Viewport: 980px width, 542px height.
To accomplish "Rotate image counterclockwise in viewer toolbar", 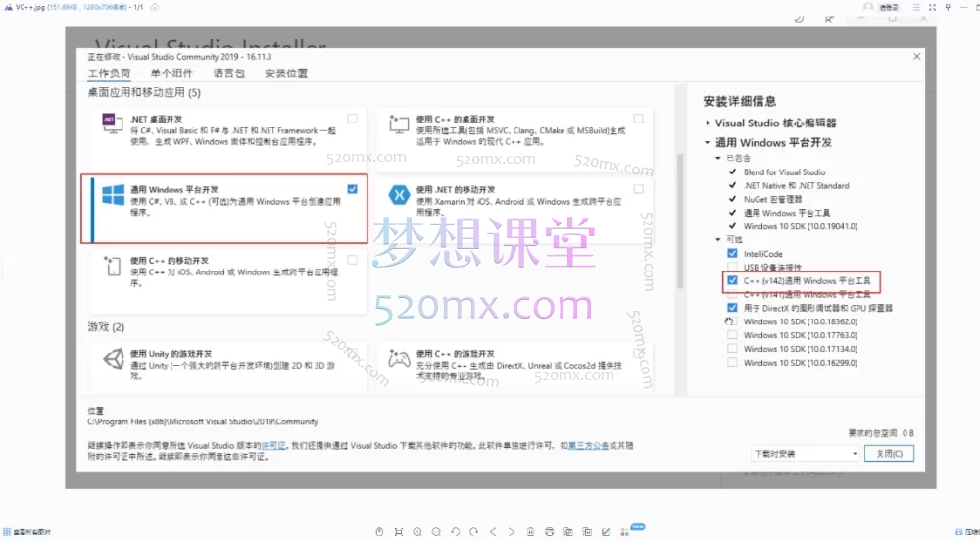I will coord(455,532).
